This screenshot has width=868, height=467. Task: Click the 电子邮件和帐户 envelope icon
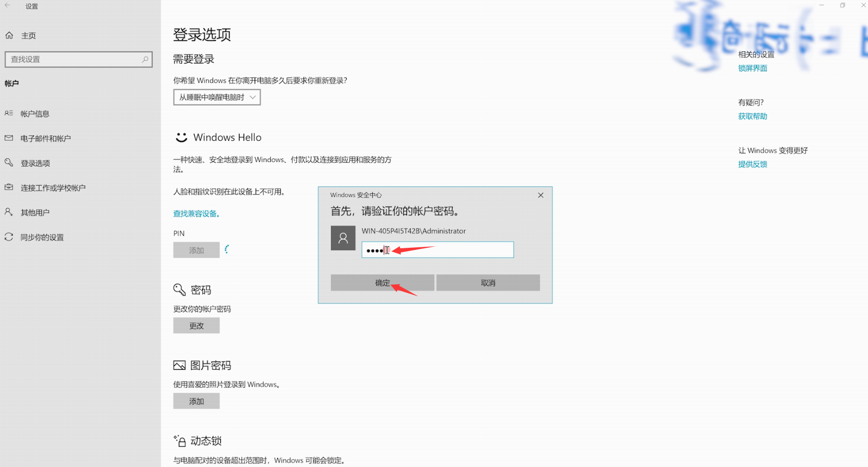click(9, 138)
